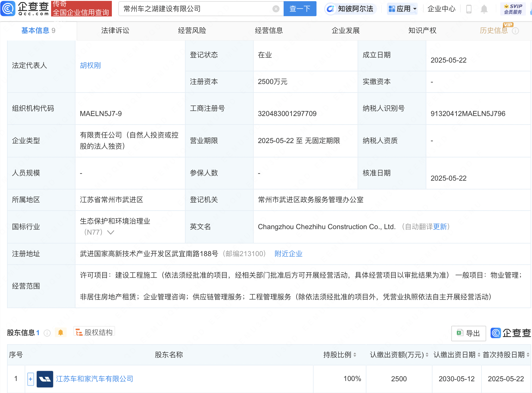The height and width of the screenshot is (393, 532).
Task: Open notifications bell in the header
Action: click(484, 9)
